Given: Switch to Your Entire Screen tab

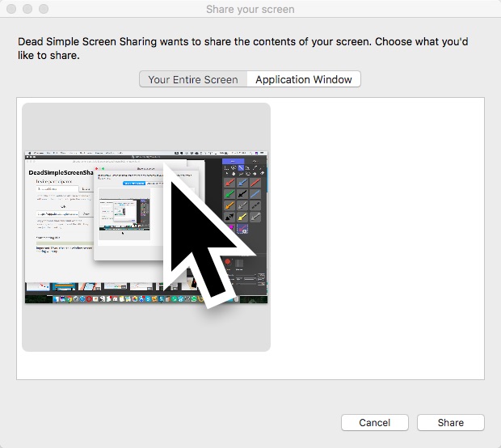Looking at the screenshot, I should coord(193,79).
